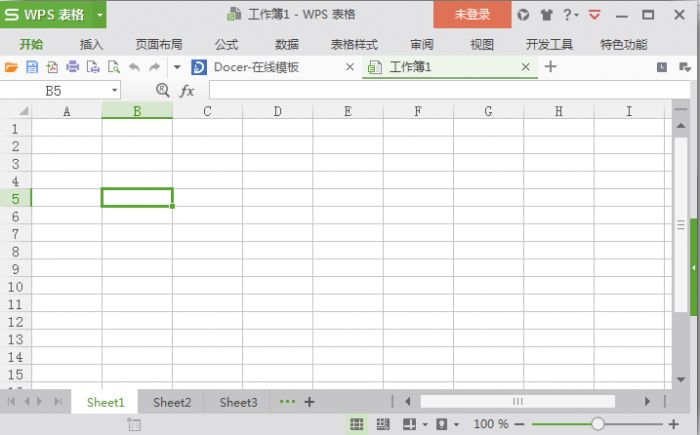
Task: Switch to page break preview icon
Action: point(383,424)
